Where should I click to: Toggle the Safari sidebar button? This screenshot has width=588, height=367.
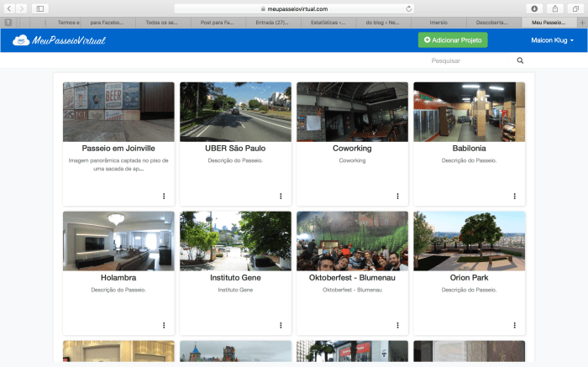pyautogui.click(x=40, y=8)
